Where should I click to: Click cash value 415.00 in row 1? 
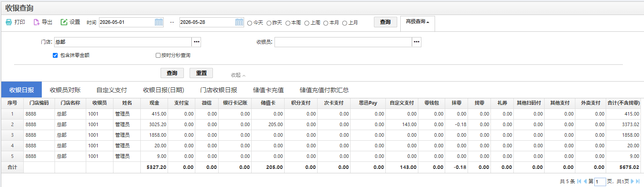tap(159, 114)
